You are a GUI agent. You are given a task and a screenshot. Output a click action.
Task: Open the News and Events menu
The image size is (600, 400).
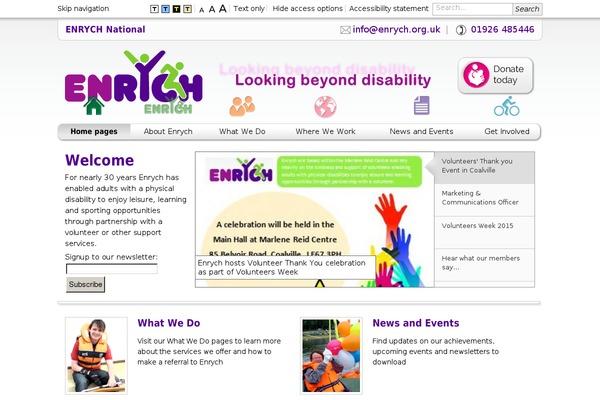[x=421, y=131]
